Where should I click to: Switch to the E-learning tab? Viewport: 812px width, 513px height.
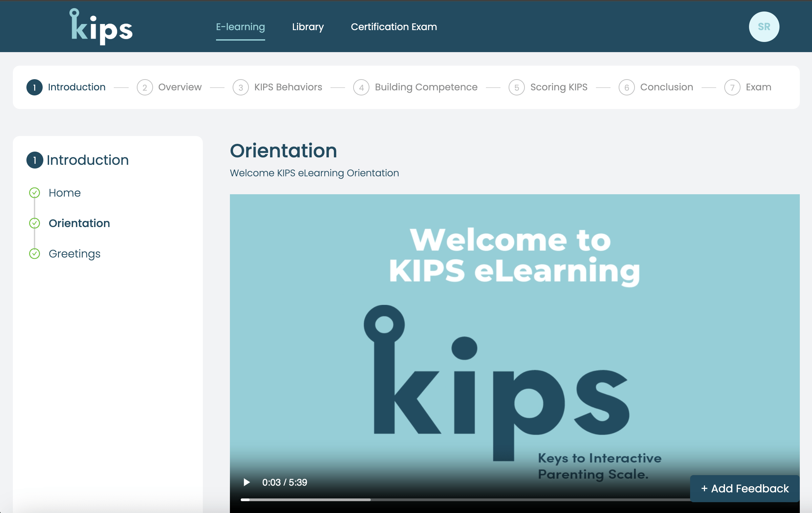click(240, 27)
